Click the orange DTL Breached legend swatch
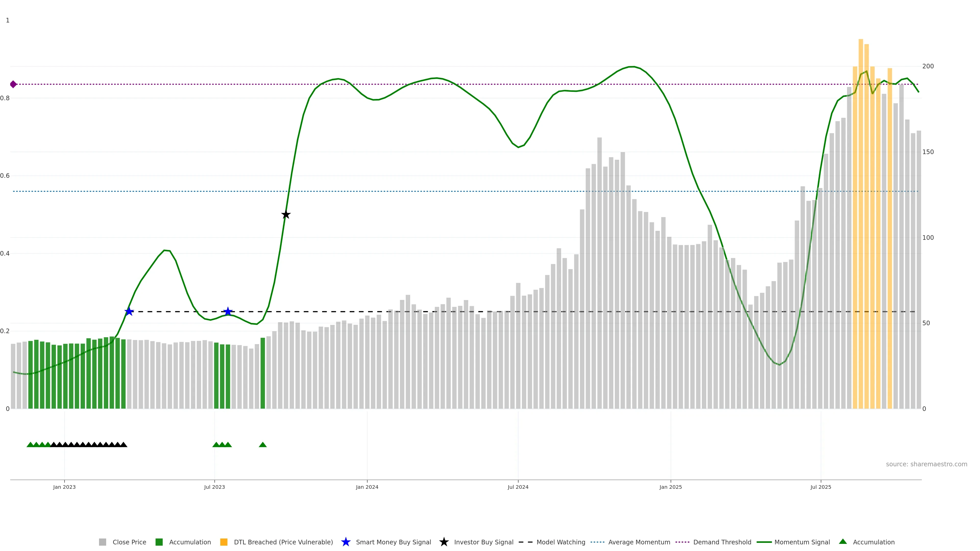 coord(224,542)
